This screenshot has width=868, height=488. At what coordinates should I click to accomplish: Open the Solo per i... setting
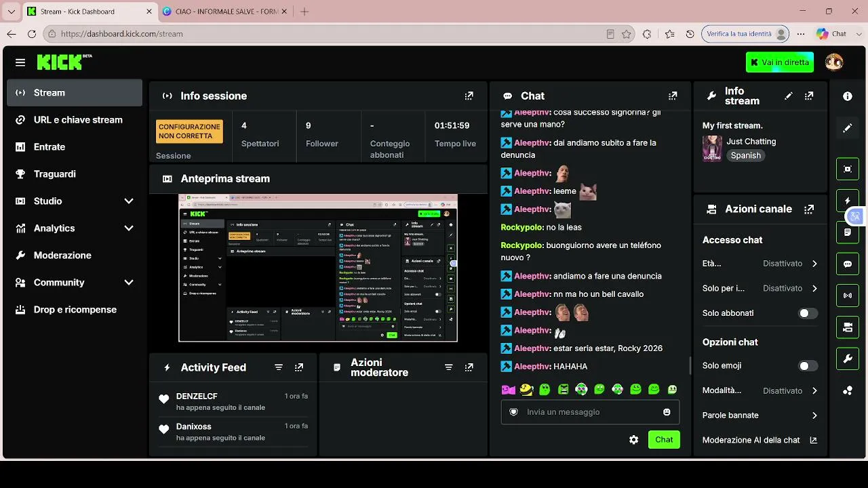point(760,289)
